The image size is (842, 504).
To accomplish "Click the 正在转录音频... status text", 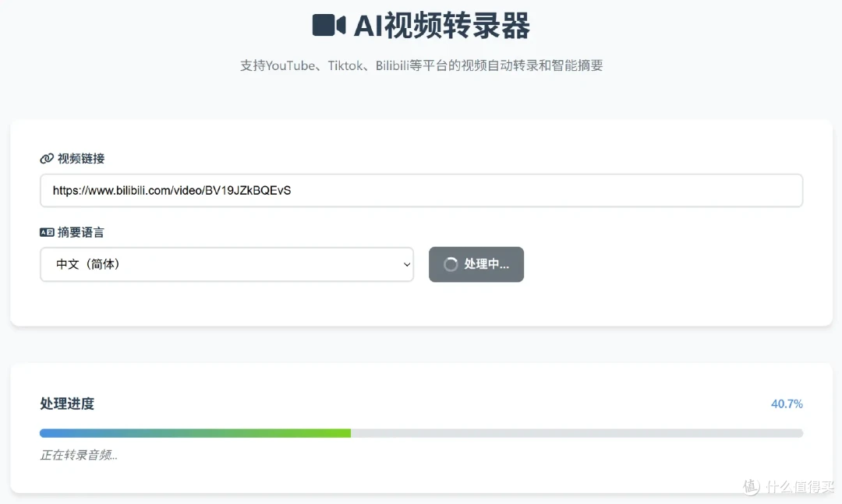I will (79, 455).
